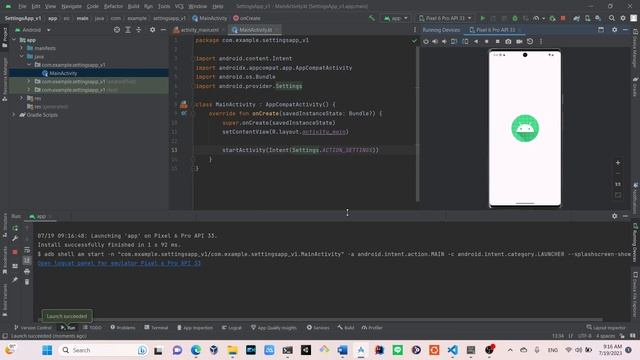Open Microsoft Edge from the taskbar

click(196, 350)
